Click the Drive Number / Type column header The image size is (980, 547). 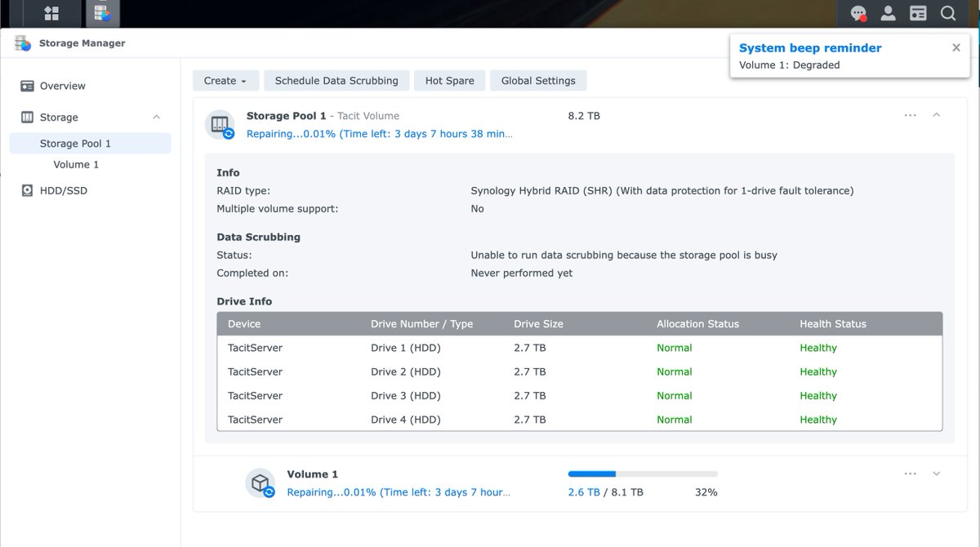click(422, 324)
